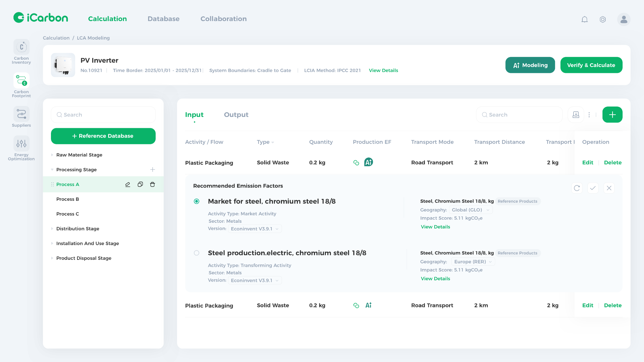Screen dimensions: 644x362
Task: Expand the Raw Material Stage tree node
Action: (52, 155)
